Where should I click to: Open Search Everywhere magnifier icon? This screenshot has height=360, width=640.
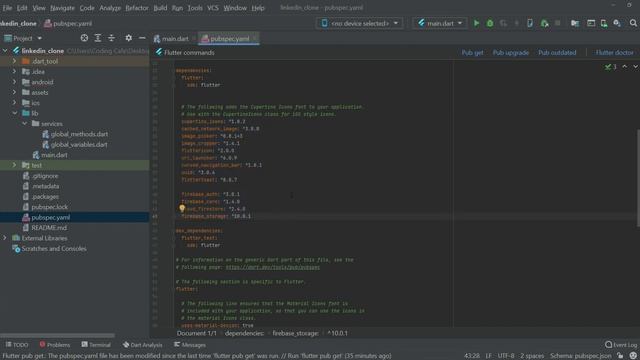(x=633, y=23)
